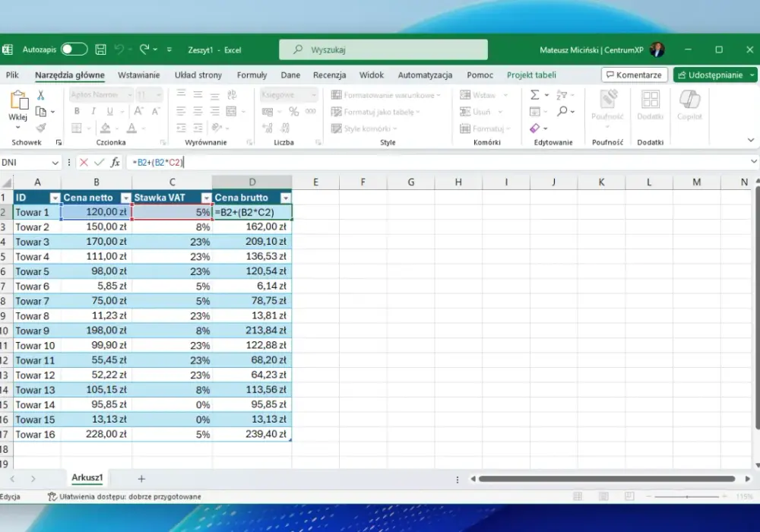Toggle the Autozapis switch

74,49
